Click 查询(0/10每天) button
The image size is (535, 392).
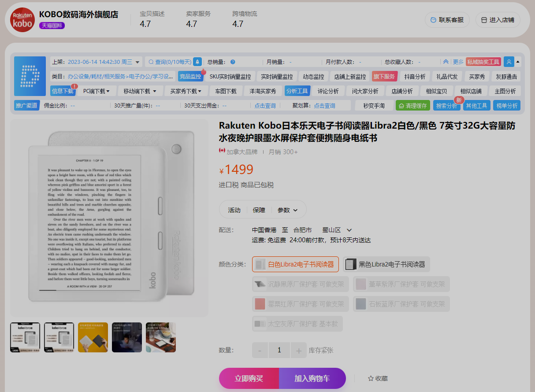pyautogui.click(x=170, y=62)
